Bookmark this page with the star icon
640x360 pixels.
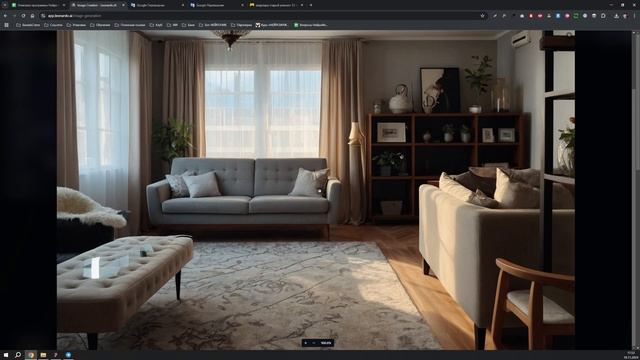click(x=482, y=16)
